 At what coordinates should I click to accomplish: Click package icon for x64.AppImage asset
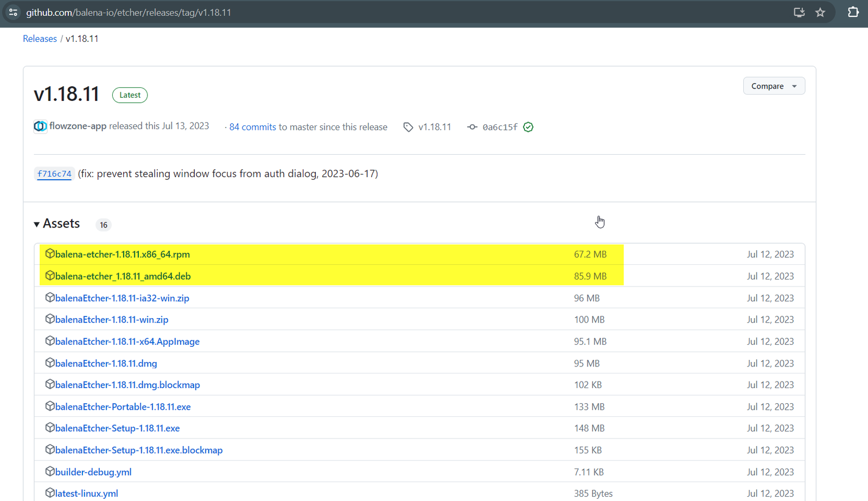[x=50, y=340]
